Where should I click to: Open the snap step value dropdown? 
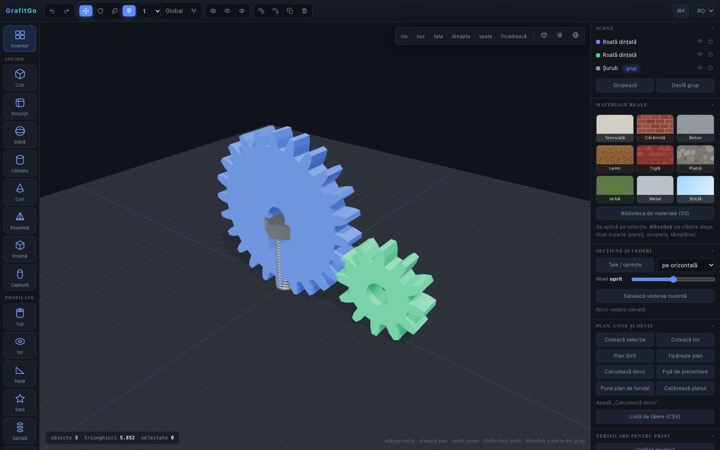tap(149, 11)
